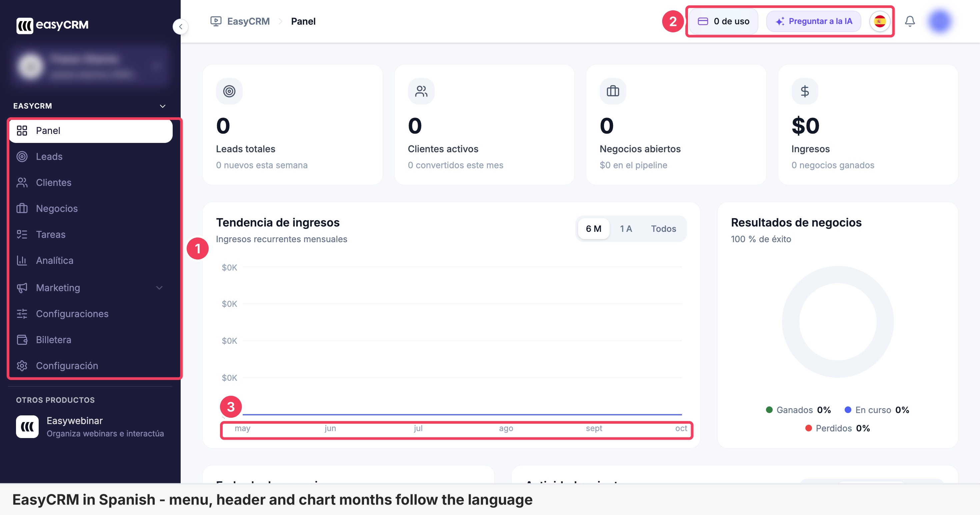This screenshot has height=515, width=980.
Task: Open the notifications bell
Action: (x=910, y=21)
